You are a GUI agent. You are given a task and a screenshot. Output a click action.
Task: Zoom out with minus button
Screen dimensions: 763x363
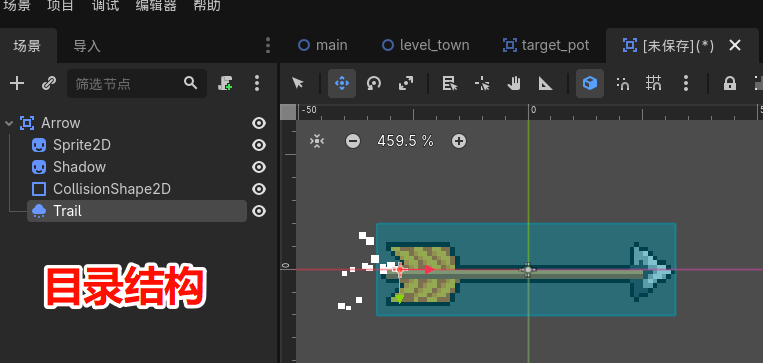pos(353,141)
